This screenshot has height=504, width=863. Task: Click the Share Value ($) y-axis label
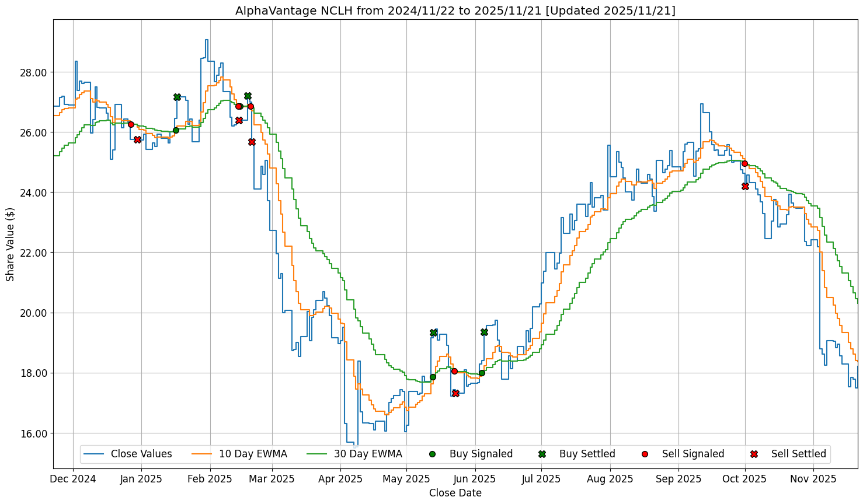10,244
